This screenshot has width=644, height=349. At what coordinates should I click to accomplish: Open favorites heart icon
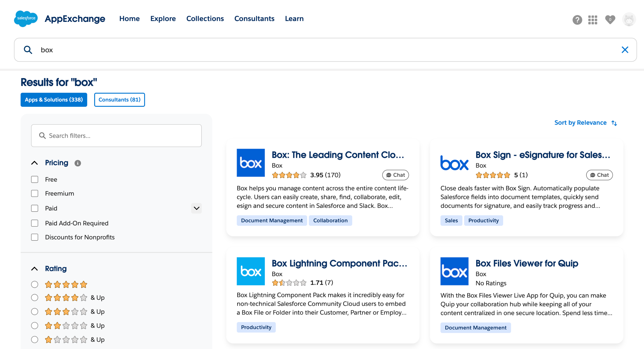610,20
